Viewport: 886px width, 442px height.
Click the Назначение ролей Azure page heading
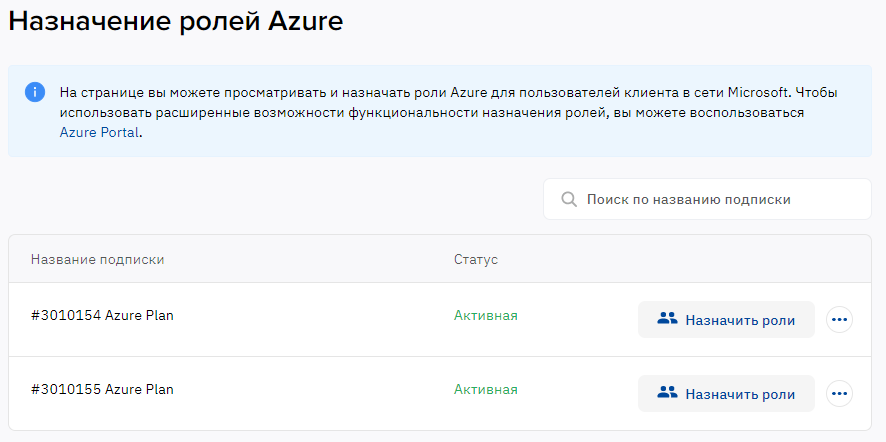pyautogui.click(x=176, y=21)
